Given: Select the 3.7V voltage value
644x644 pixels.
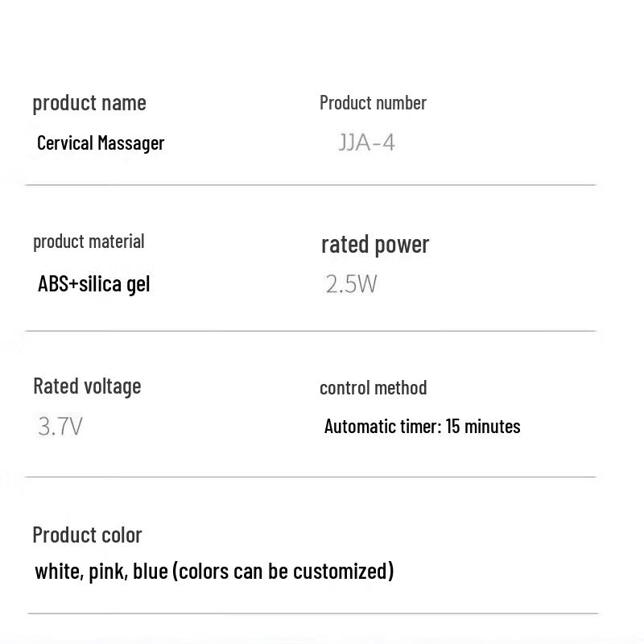Looking at the screenshot, I should click(x=60, y=426).
